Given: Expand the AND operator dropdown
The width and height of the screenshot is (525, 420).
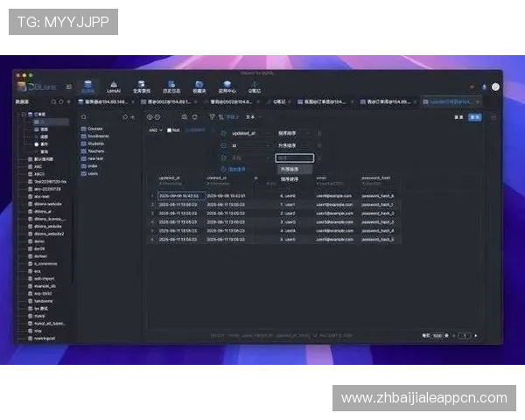Looking at the screenshot, I should [155, 129].
